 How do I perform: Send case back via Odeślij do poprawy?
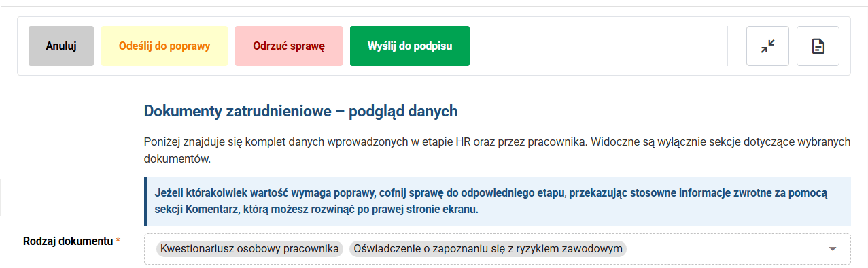click(x=164, y=46)
